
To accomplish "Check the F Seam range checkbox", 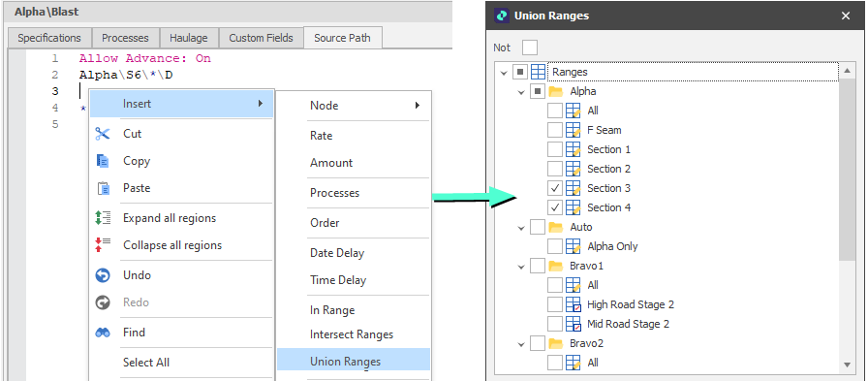I will pyautogui.click(x=555, y=130).
